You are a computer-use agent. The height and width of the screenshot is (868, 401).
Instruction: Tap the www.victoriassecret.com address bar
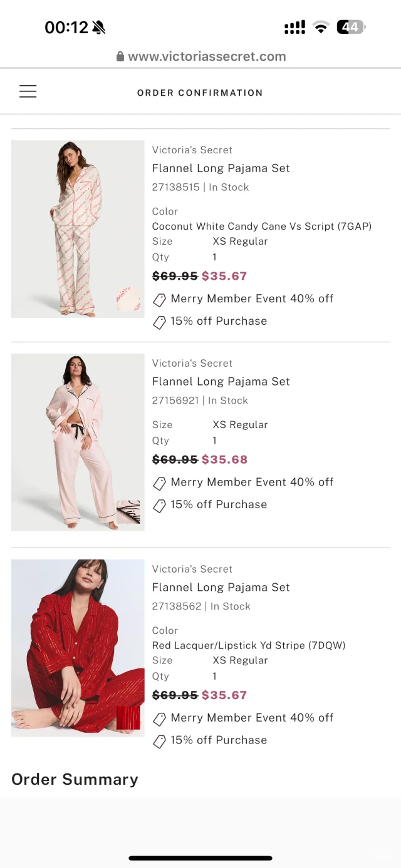207,56
